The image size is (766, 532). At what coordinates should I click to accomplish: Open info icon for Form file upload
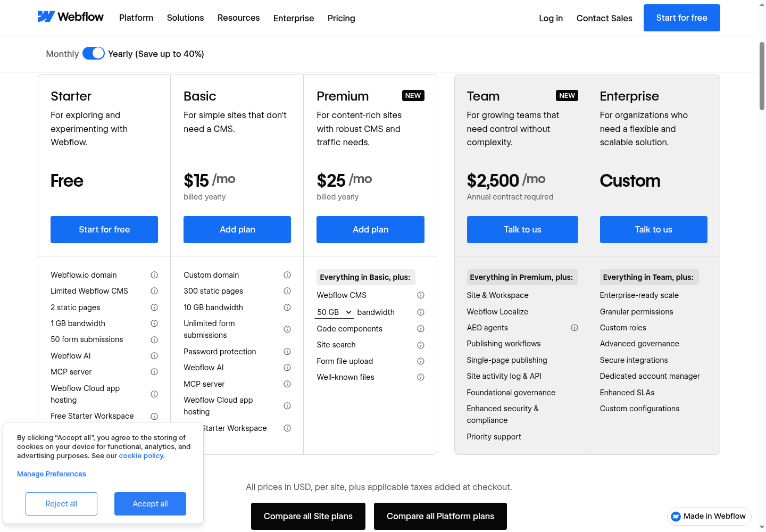pos(421,361)
